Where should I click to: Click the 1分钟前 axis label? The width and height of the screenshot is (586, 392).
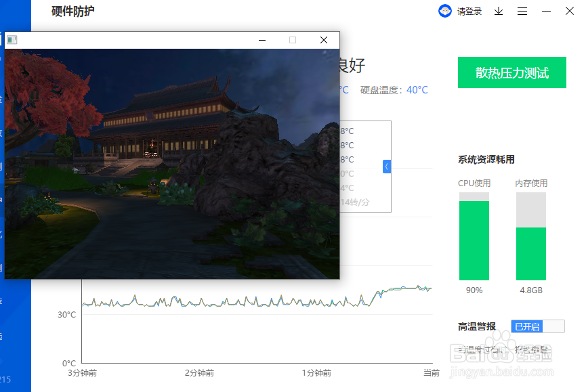click(316, 372)
